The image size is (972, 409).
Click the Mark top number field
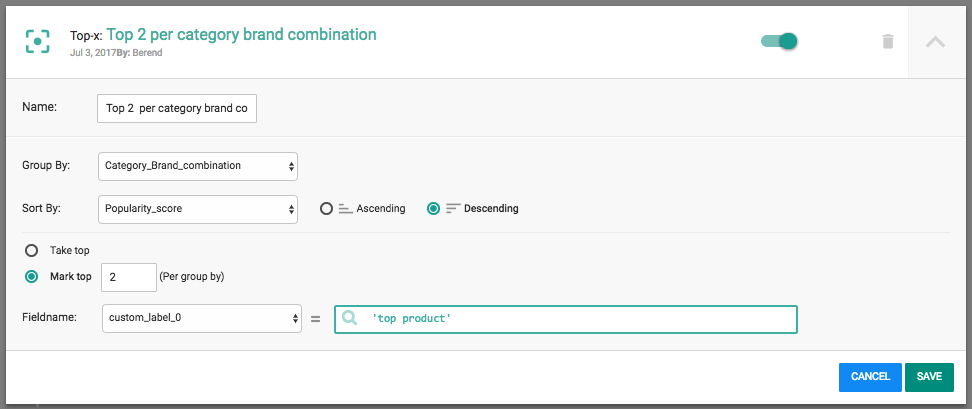(129, 276)
